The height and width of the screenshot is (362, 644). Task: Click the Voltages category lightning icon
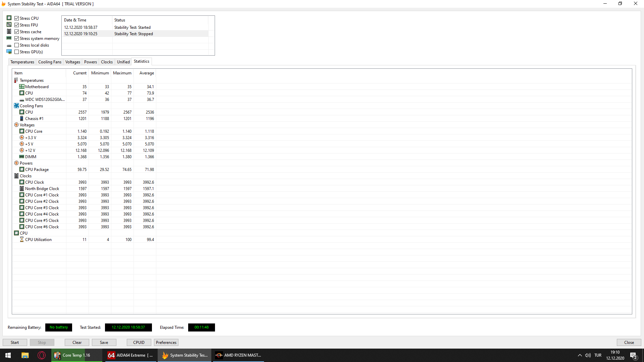pos(16,125)
